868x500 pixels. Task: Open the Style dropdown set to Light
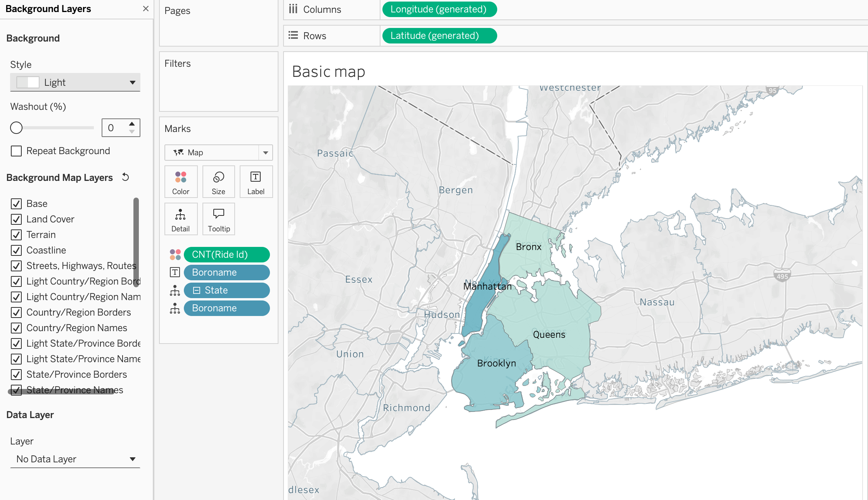click(75, 82)
